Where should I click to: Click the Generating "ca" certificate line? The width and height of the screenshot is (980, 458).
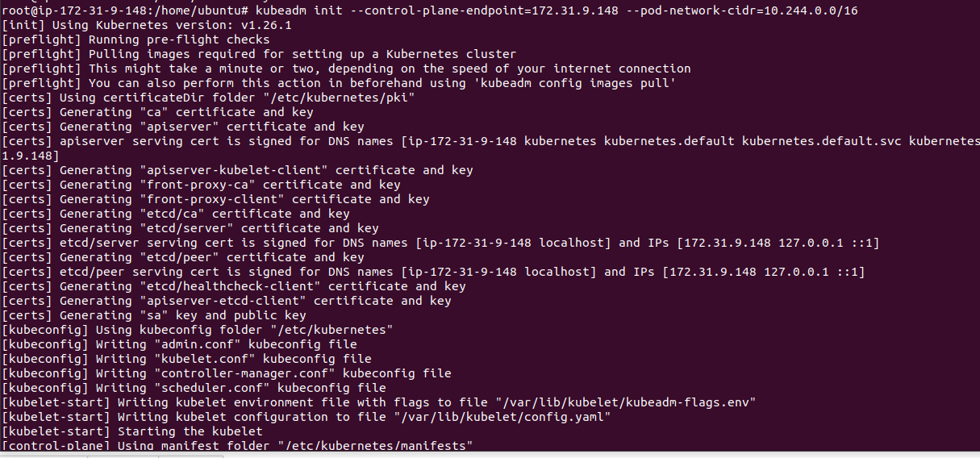point(157,112)
